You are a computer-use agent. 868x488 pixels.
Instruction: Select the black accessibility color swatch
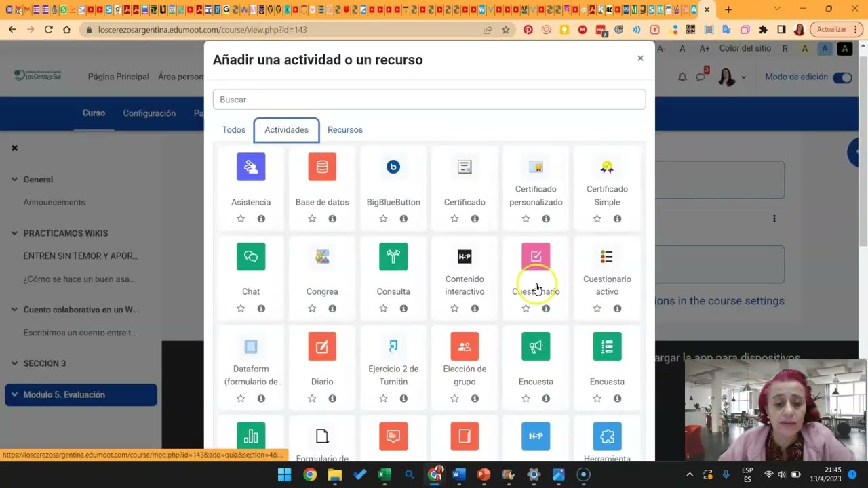click(x=844, y=49)
